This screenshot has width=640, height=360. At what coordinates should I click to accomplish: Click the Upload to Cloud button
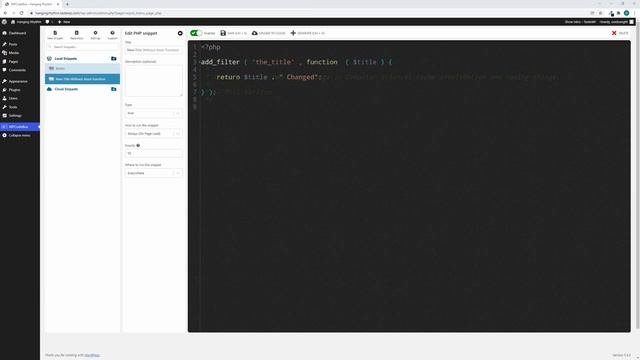[x=269, y=33]
